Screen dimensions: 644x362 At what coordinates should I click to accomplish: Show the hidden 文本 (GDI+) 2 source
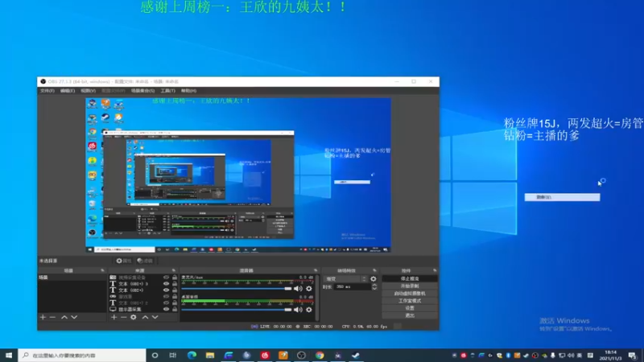pos(166,303)
